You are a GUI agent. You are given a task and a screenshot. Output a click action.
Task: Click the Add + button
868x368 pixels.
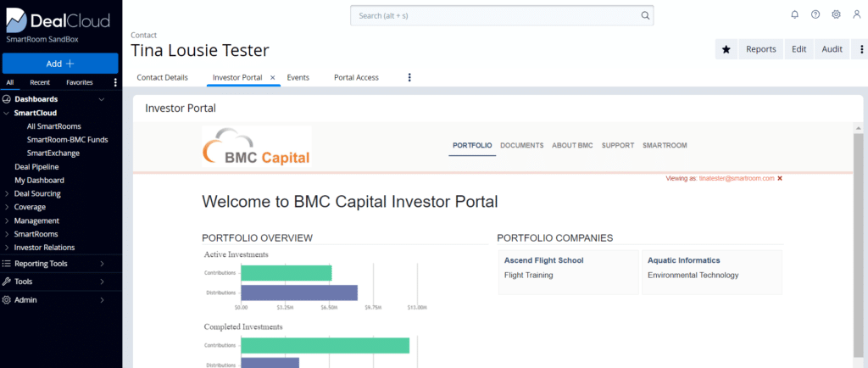[60, 64]
